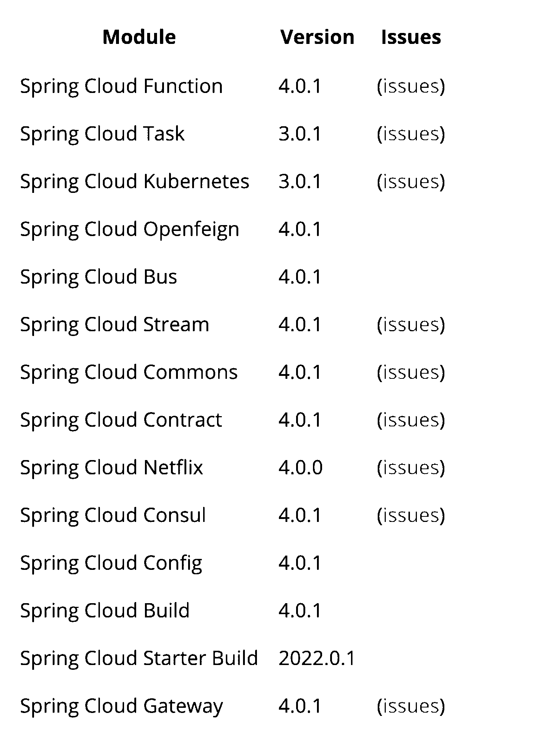This screenshot has height=732, width=560.
Task: Click the Spring Cloud Function module name
Action: pos(122,86)
